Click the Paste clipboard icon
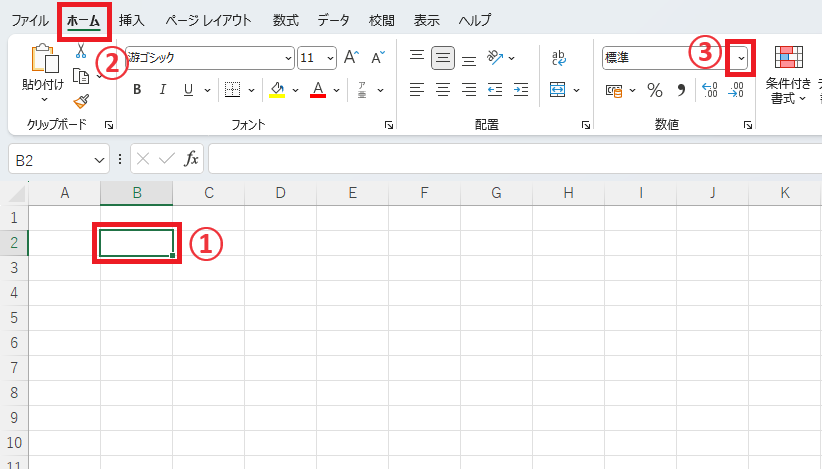Image resolution: width=822 pixels, height=469 pixels. (x=44, y=58)
